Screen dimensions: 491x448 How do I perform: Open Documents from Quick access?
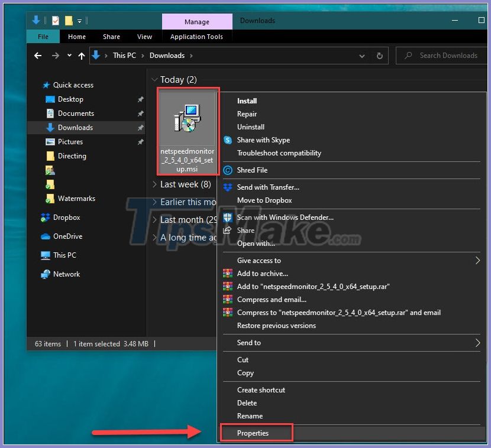tap(76, 113)
